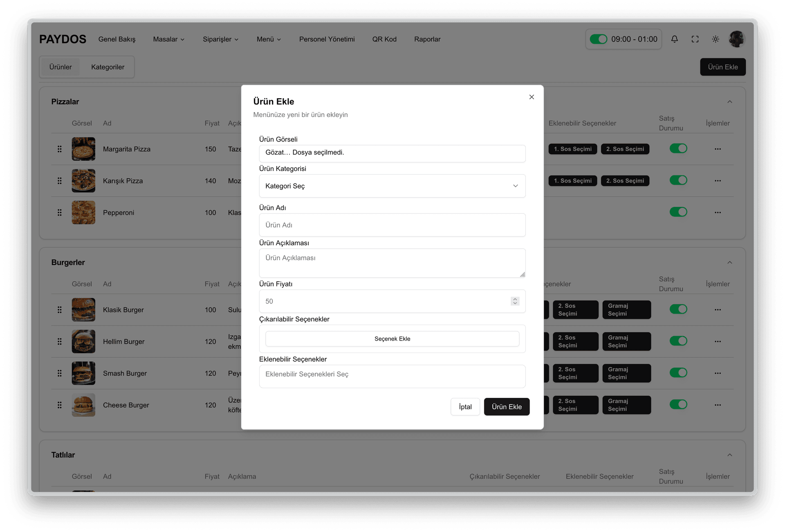785x532 pixels.
Task: Open the notifications bell icon
Action: [x=674, y=39]
